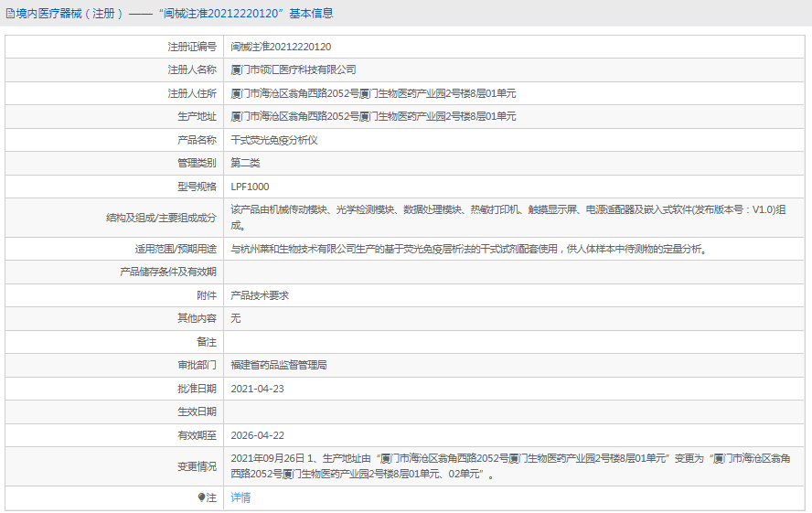Screen dimensions: 812x513
Task: Click the 审批部门 label
Action: pos(197,365)
